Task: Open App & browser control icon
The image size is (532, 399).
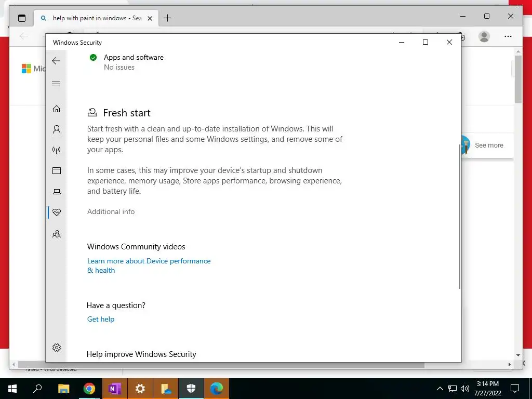Action: tap(57, 170)
